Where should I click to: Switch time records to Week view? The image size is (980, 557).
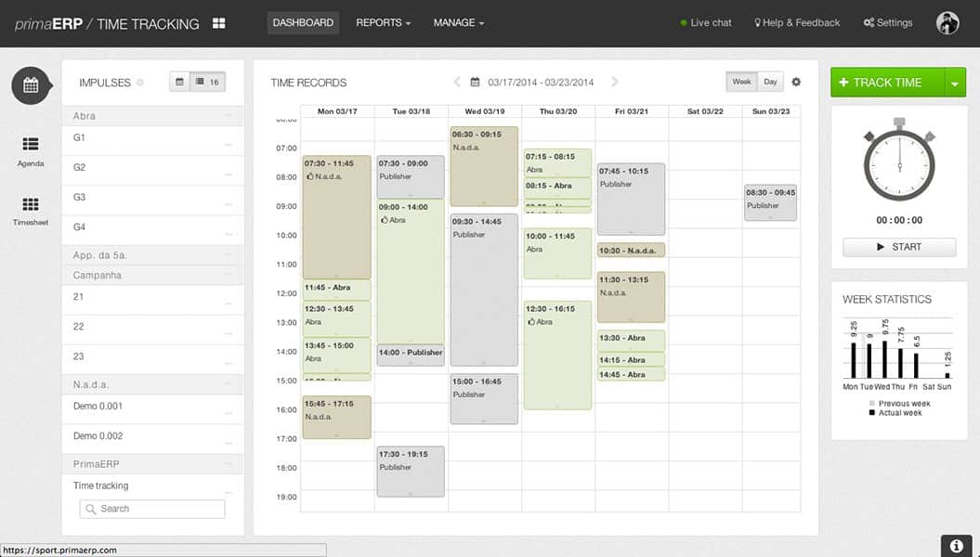[741, 82]
